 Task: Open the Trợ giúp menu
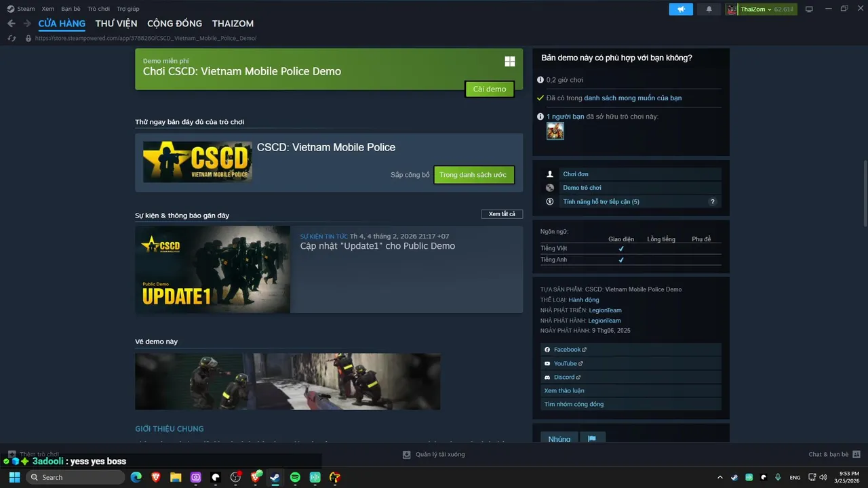click(x=127, y=9)
